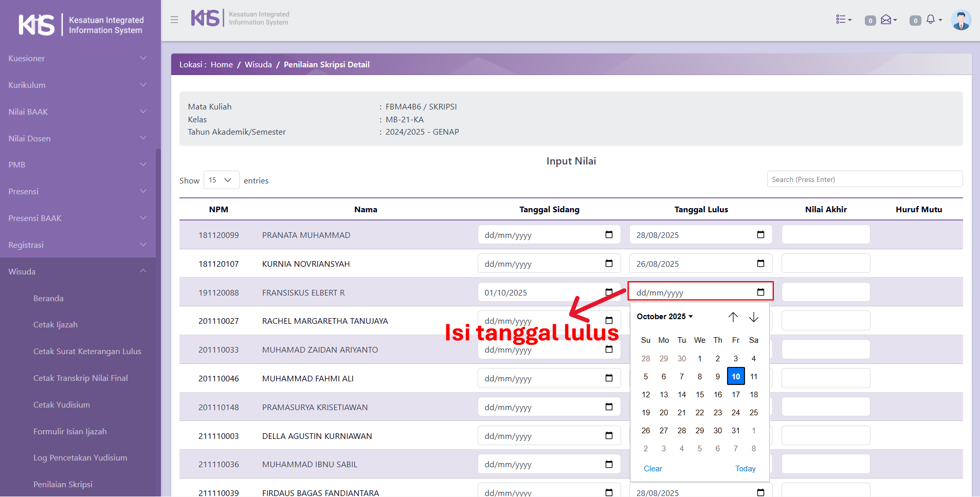Click the Today link in calendar
980x497 pixels.
pyautogui.click(x=745, y=469)
